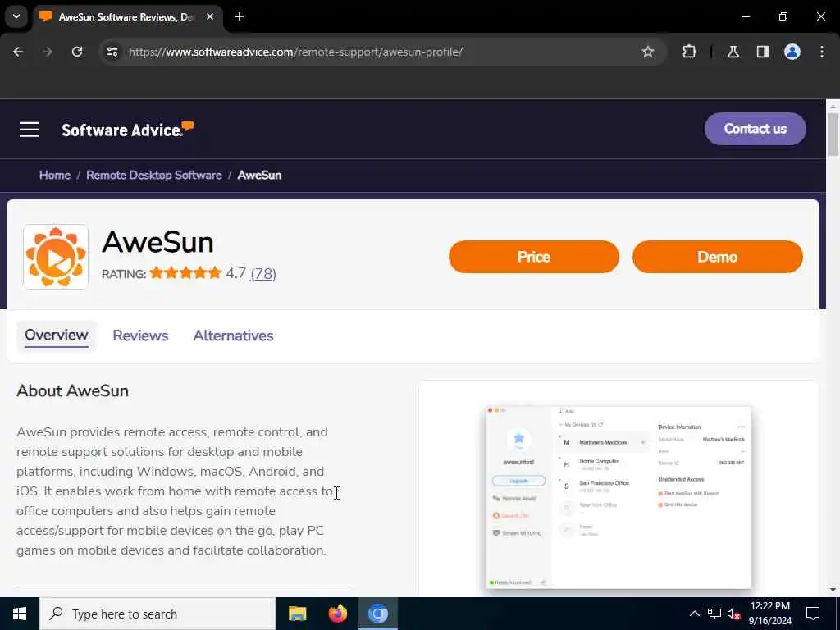Click the Chrome Labs flask icon
This screenshot has width=840, height=630.
733,52
